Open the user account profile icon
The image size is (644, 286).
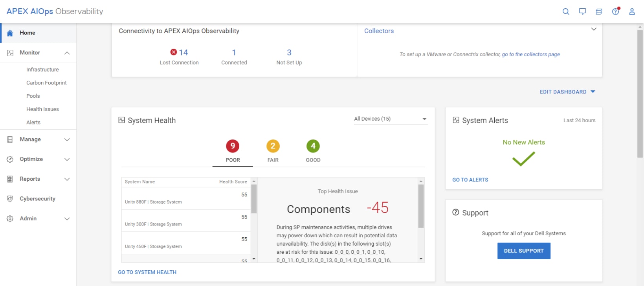pos(632,11)
